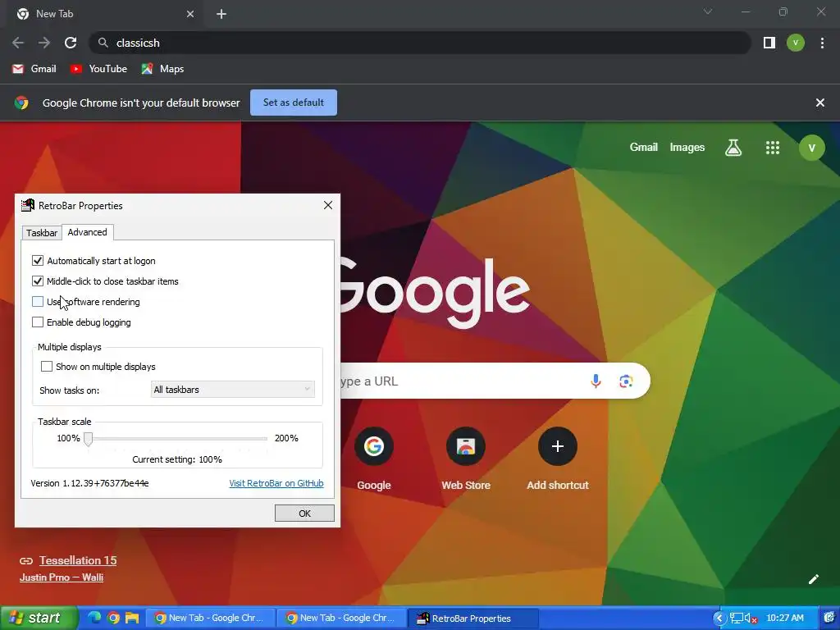Customize Chrome with pencil icon
This screenshot has height=630, width=840.
pyautogui.click(x=813, y=579)
